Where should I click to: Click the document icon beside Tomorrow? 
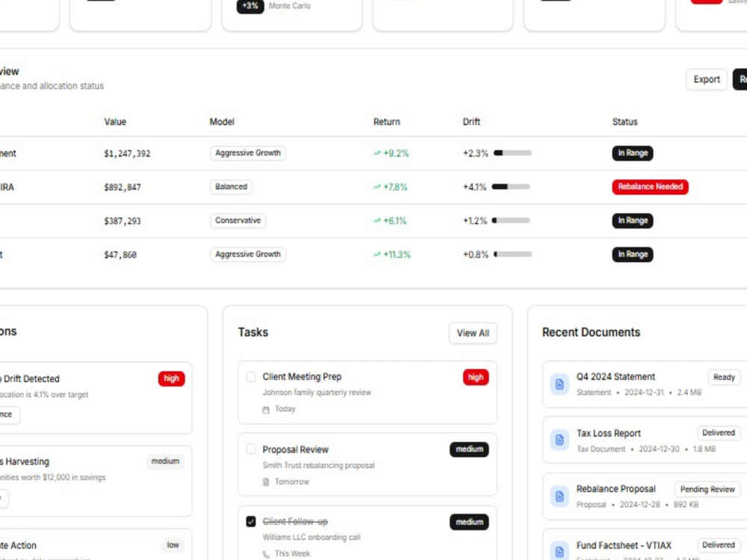pos(266,482)
